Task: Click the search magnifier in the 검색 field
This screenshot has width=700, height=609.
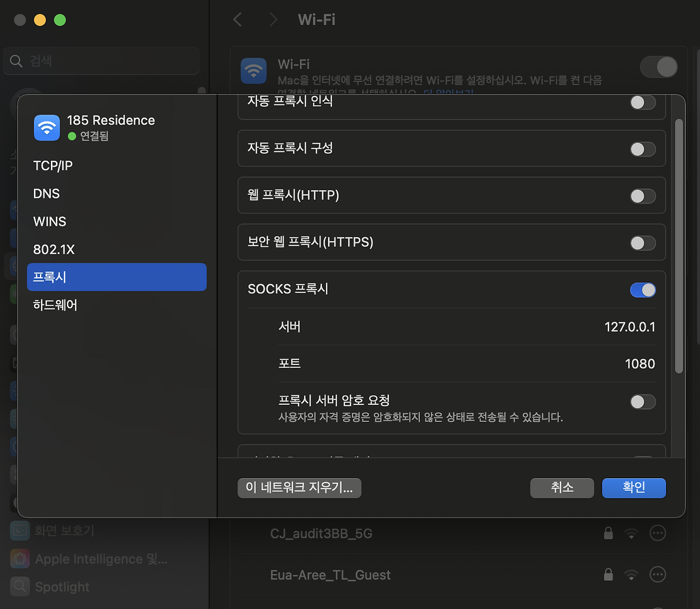Action: (x=16, y=61)
